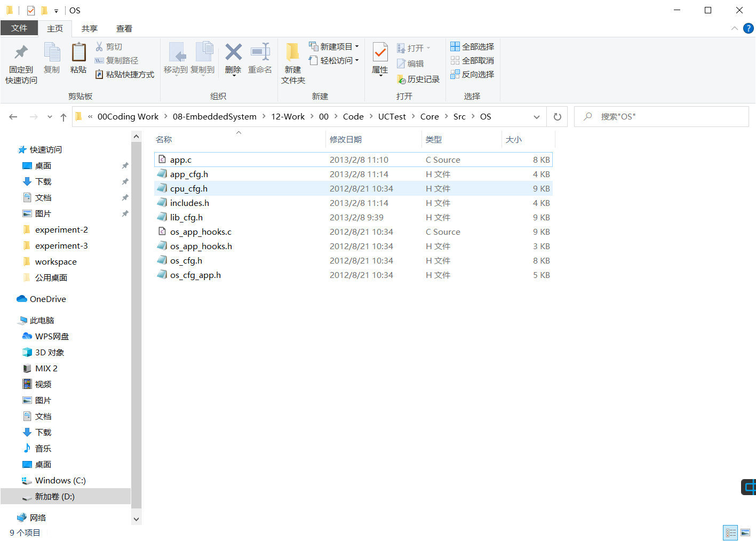Select file cpu_cfg.h

[353, 188]
